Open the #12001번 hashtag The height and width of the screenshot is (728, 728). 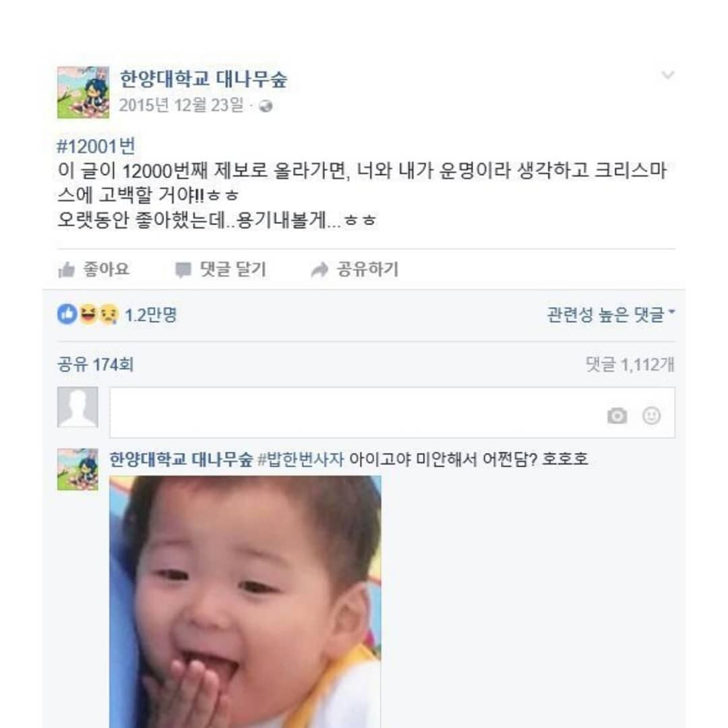[98, 146]
